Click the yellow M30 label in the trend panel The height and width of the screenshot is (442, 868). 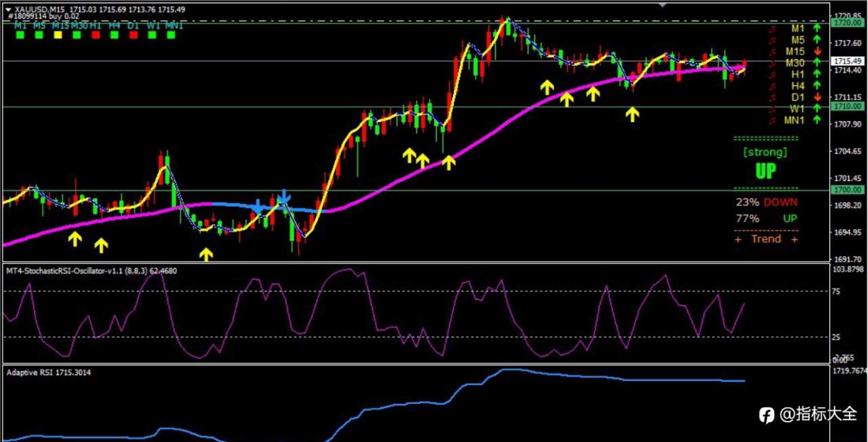click(795, 63)
